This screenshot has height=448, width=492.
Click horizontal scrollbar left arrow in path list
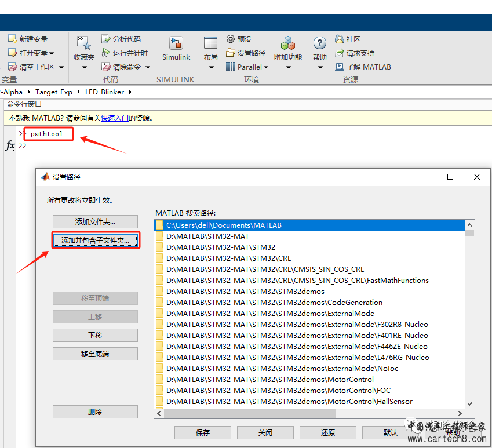(159, 413)
